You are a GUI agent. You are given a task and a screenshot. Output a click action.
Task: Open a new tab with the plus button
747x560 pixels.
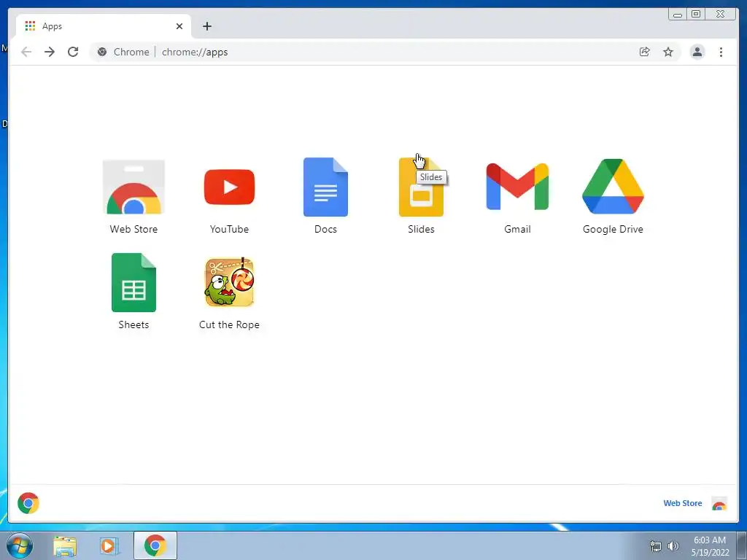pos(206,26)
